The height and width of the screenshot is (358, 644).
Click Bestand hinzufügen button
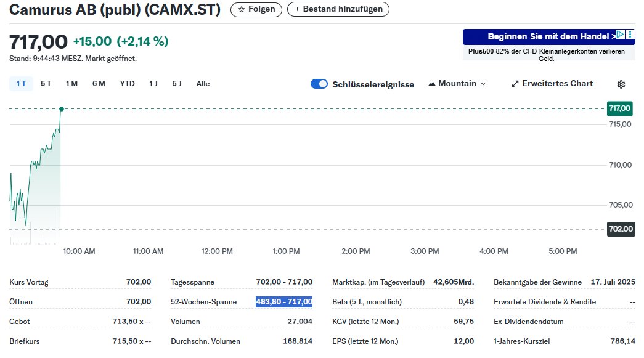(x=338, y=9)
